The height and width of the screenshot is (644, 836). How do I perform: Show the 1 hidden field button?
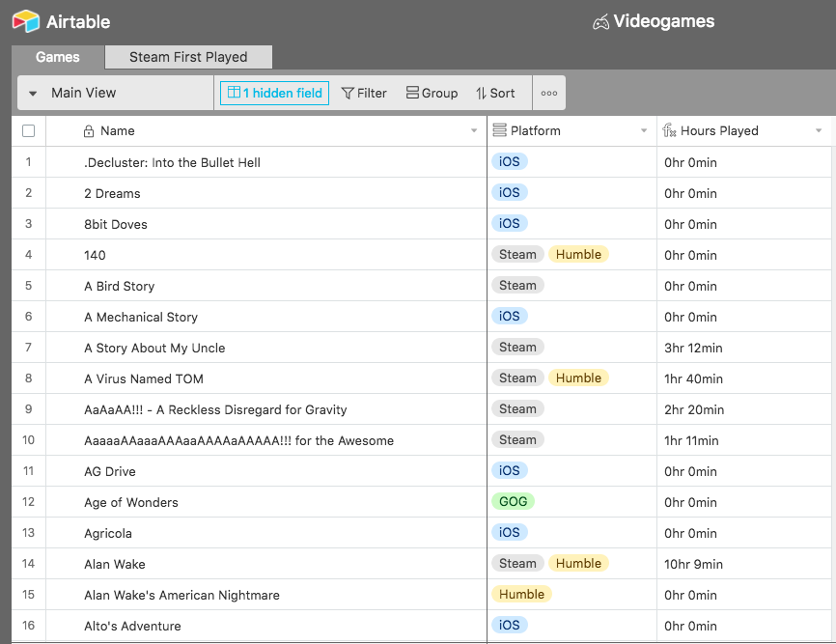click(274, 94)
